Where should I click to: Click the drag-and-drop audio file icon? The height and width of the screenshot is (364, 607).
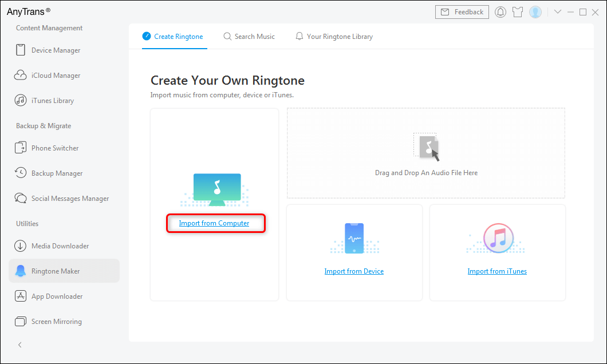[426, 147]
